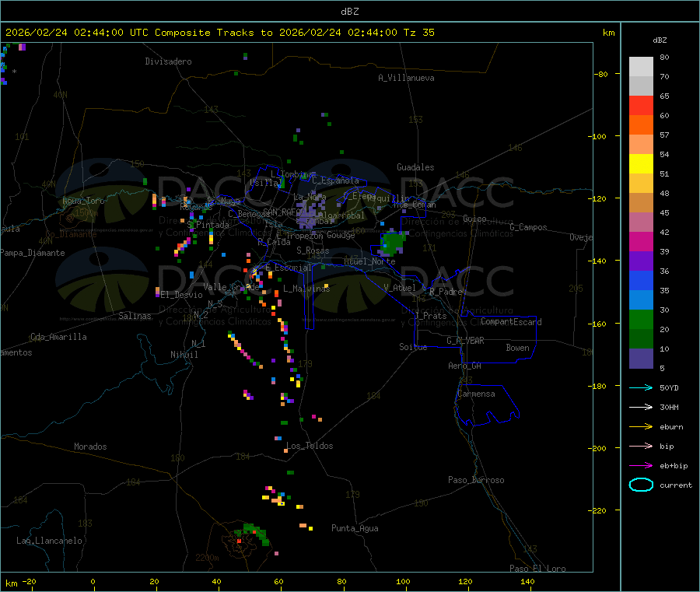Click the Los_Toldos place label
Image resolution: width=700 pixels, height=592 pixels.
point(310,446)
